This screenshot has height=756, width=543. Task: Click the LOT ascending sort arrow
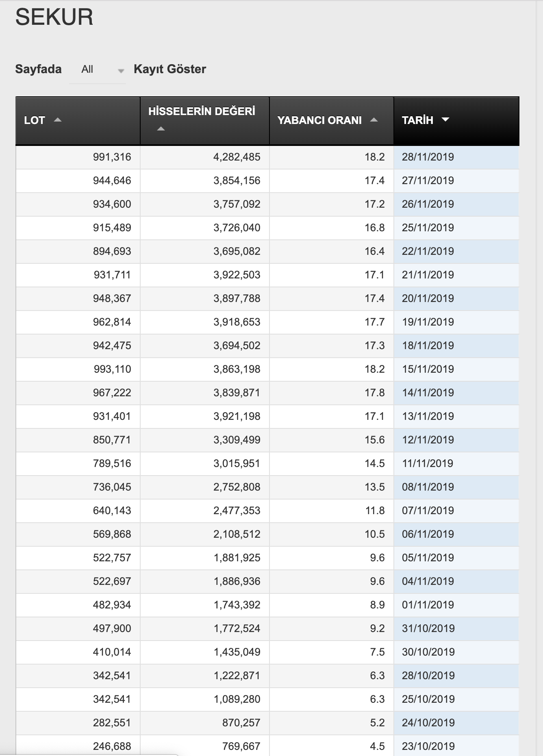click(x=58, y=120)
